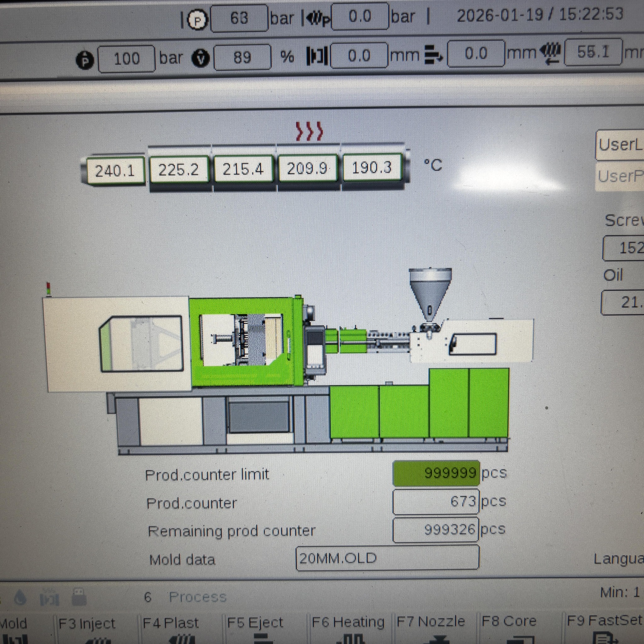Click the Remaining prod counter 999326 value
This screenshot has width=644, height=644.
[x=436, y=530]
